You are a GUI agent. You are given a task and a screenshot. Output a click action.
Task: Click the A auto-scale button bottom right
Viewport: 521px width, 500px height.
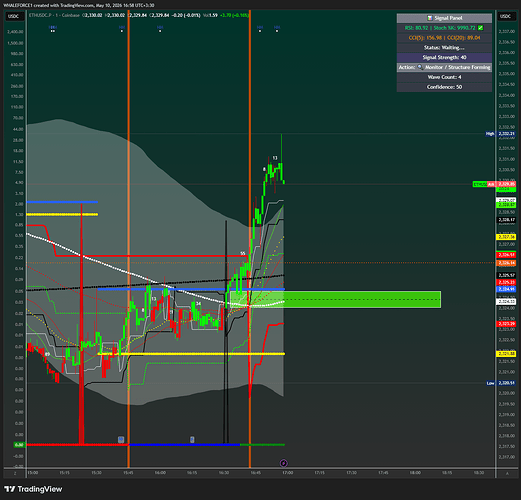pyautogui.click(x=507, y=474)
